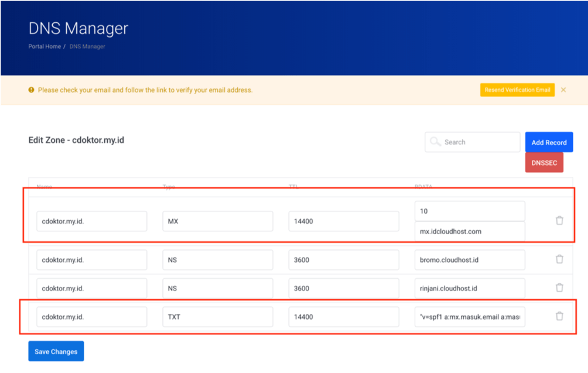Screen dimensions: 588x373
Task: Save Changes to the DNS zone
Action: tap(56, 351)
